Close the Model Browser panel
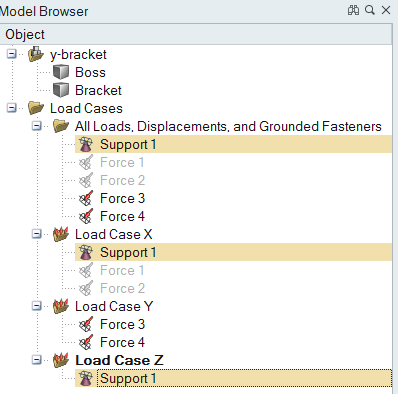This screenshot has height=394, width=398. click(386, 10)
